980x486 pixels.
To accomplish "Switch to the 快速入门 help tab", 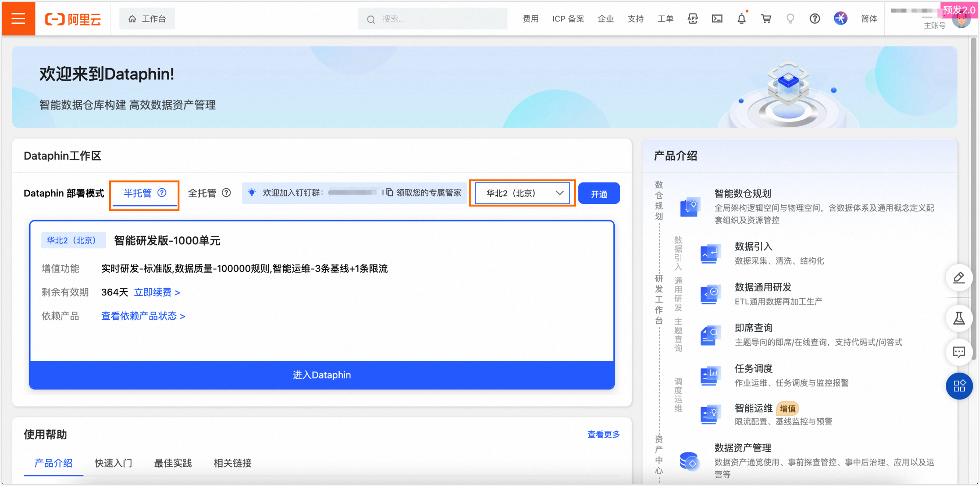I will pos(113,463).
